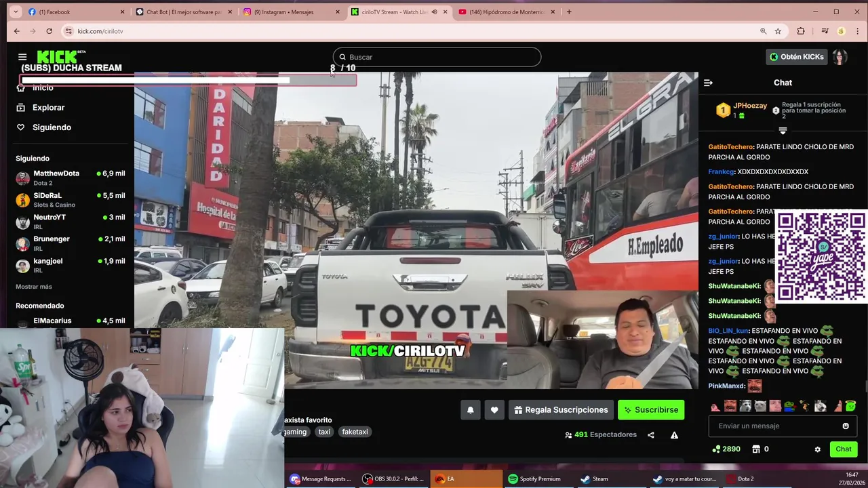Click username Frankcg in chat
Screen dimensions: 868x488
pyautogui.click(x=722, y=172)
